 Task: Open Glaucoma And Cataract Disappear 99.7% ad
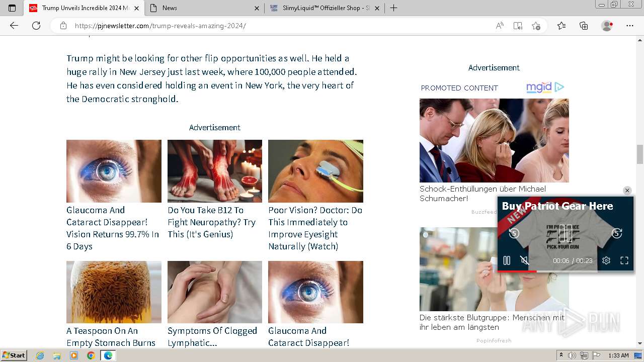(113, 228)
